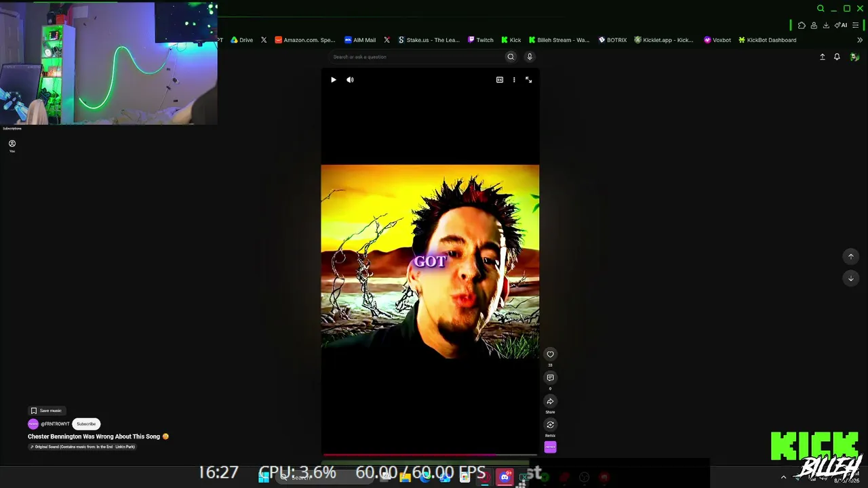Start voice search with the microphone icon
Screen dimensions: 868x488
point(530,57)
